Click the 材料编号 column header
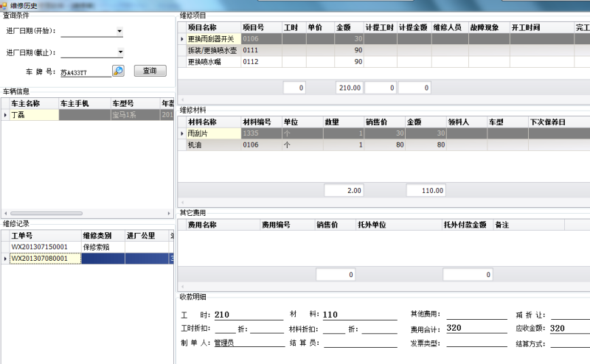This screenshot has width=590, height=364. tap(262, 122)
